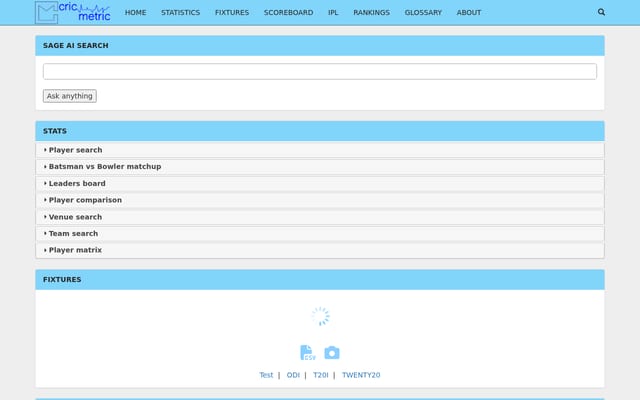Click the STATS panel header

(320, 131)
